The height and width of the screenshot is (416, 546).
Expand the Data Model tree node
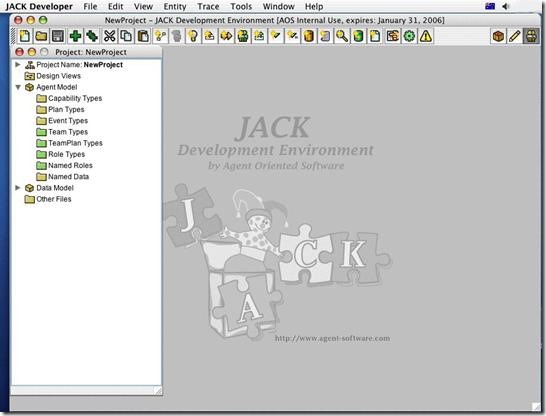(17, 188)
